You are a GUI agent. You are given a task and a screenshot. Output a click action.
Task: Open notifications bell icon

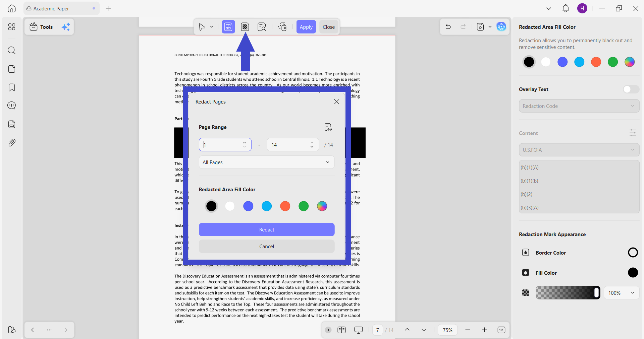pyautogui.click(x=566, y=8)
